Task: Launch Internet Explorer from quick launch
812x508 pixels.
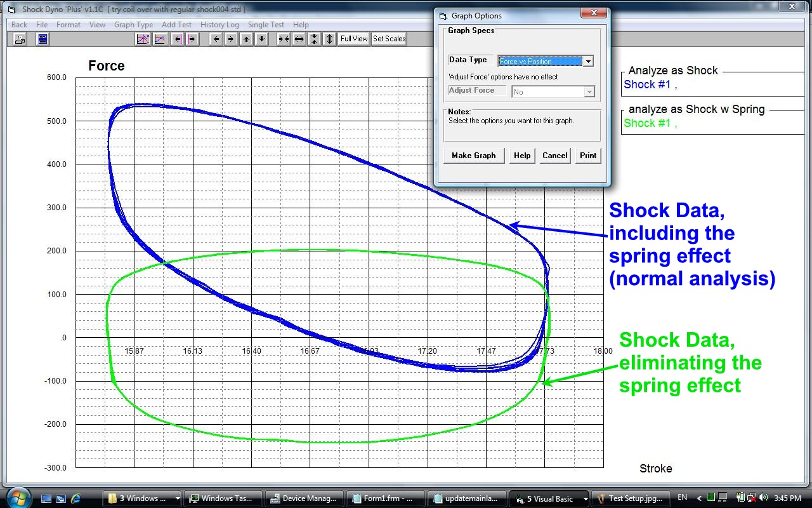Action: 75,498
